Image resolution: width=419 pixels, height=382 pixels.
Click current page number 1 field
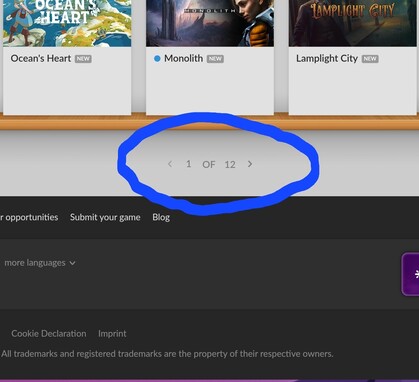pos(189,164)
